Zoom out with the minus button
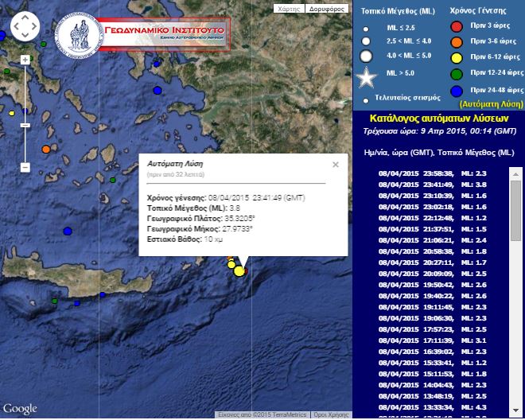525x420 pixels. pyautogui.click(x=25, y=167)
